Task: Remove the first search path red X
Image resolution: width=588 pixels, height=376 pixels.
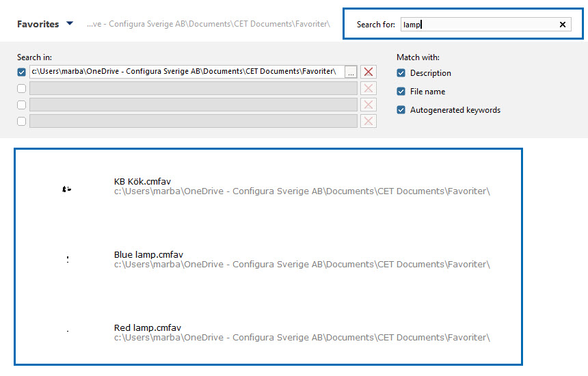Action: [x=369, y=72]
